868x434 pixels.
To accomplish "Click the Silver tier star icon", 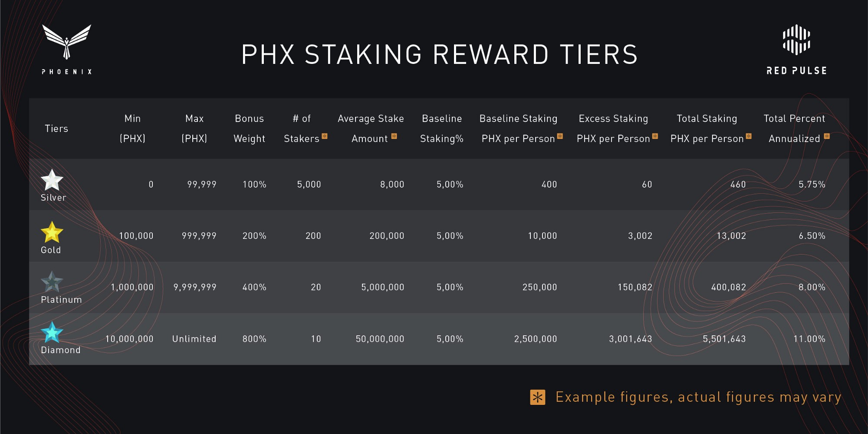I will pyautogui.click(x=52, y=180).
